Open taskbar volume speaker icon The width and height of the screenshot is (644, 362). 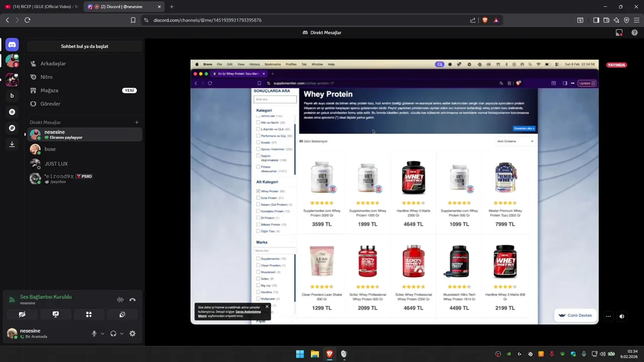603,354
